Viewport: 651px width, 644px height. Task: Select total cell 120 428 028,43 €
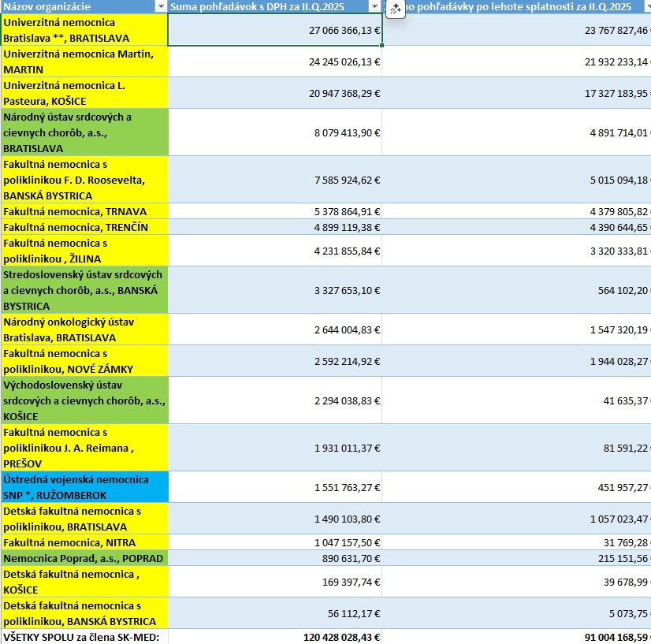click(x=275, y=637)
